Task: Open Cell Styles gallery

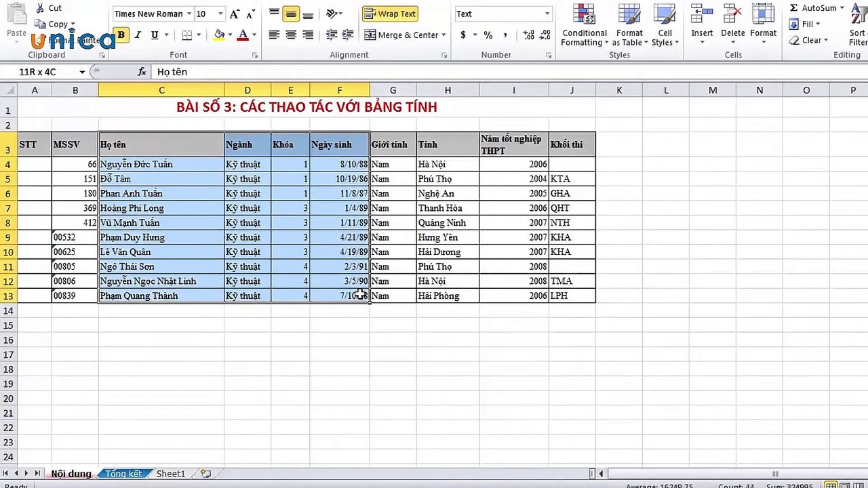Action: point(665,25)
